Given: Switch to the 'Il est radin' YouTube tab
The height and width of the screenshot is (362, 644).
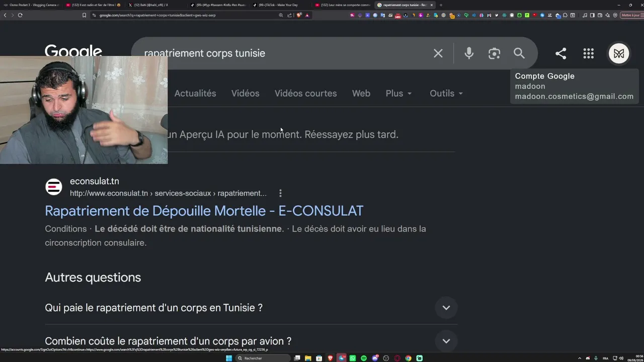Looking at the screenshot, I should pyautogui.click(x=94, y=5).
